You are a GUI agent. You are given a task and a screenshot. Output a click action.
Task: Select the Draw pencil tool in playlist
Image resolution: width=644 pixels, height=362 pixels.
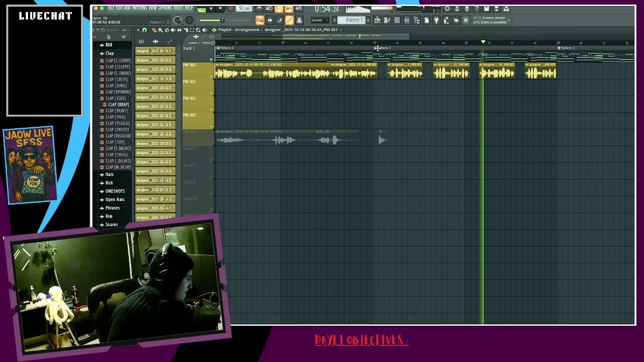click(x=154, y=30)
